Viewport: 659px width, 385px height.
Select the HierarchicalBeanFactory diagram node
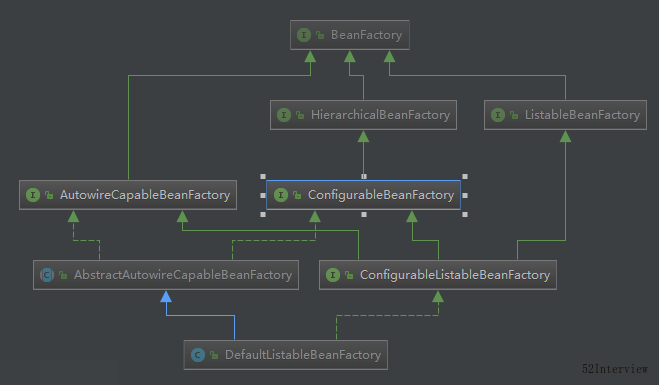click(363, 115)
